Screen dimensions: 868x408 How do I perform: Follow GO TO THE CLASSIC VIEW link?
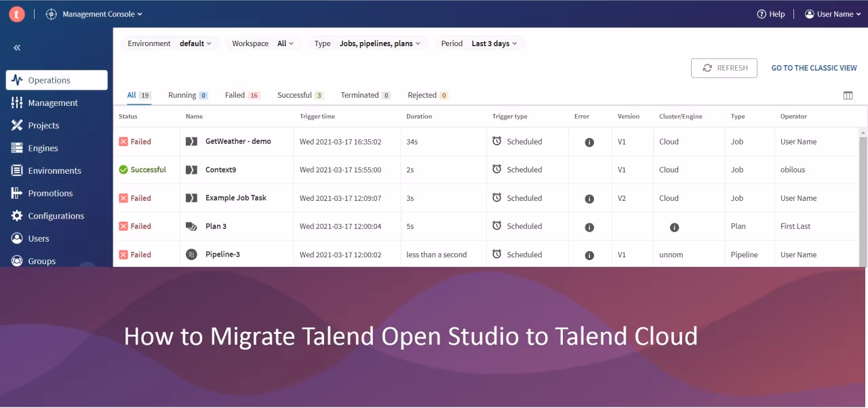pos(814,68)
